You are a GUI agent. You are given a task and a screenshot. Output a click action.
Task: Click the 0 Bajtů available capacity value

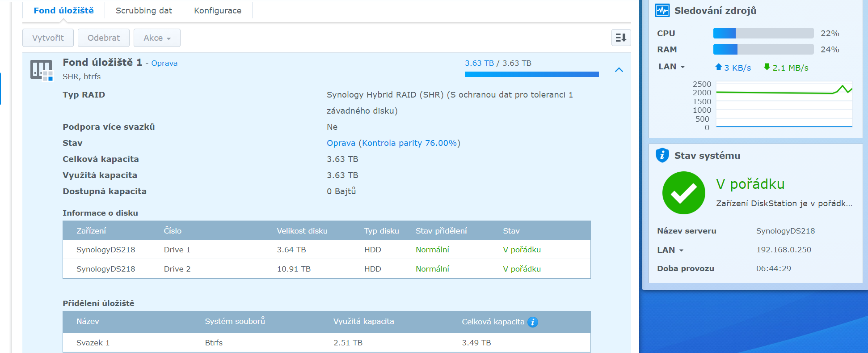tap(341, 191)
